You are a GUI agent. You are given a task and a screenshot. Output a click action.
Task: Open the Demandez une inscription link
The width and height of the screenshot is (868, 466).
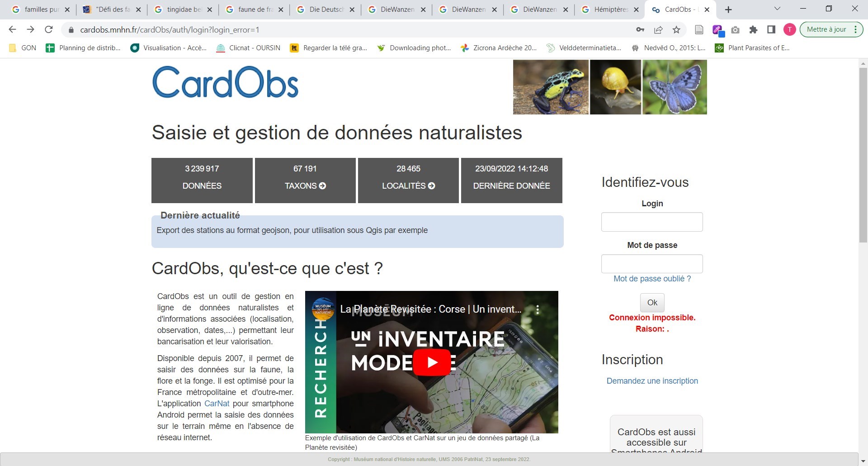[652, 381]
